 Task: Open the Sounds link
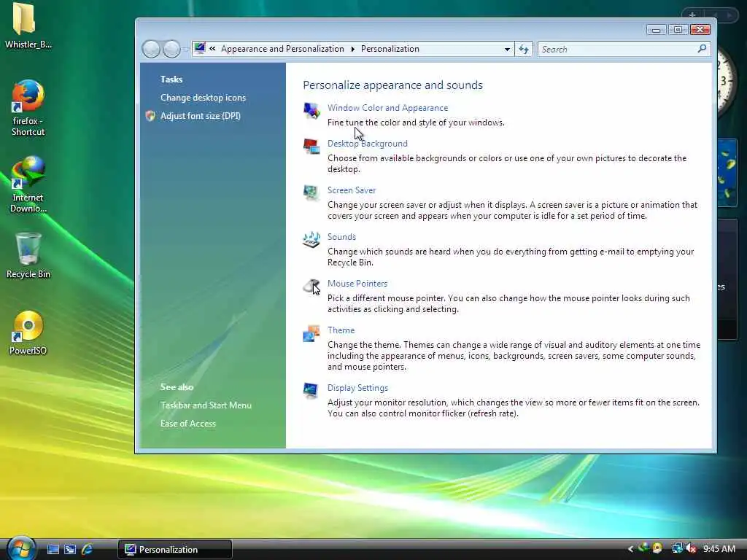pyautogui.click(x=341, y=237)
